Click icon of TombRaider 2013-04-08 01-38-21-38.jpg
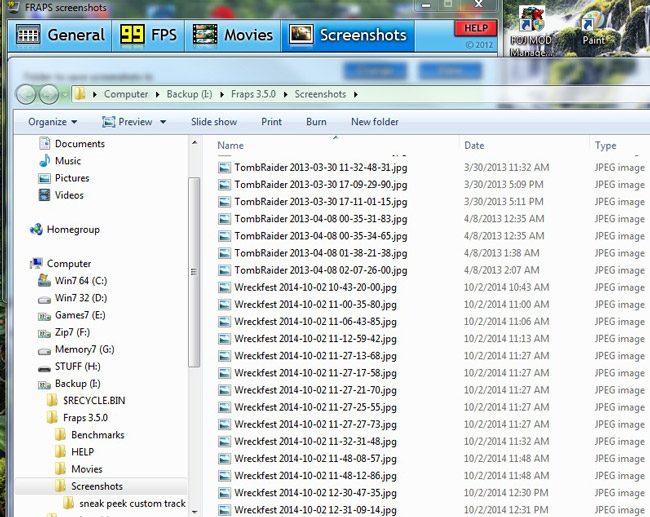 [x=224, y=253]
